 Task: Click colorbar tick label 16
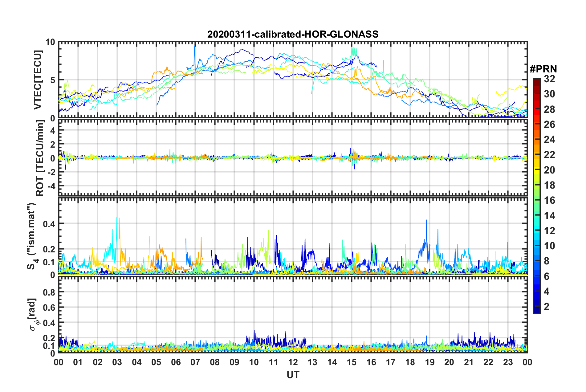pos(549,200)
